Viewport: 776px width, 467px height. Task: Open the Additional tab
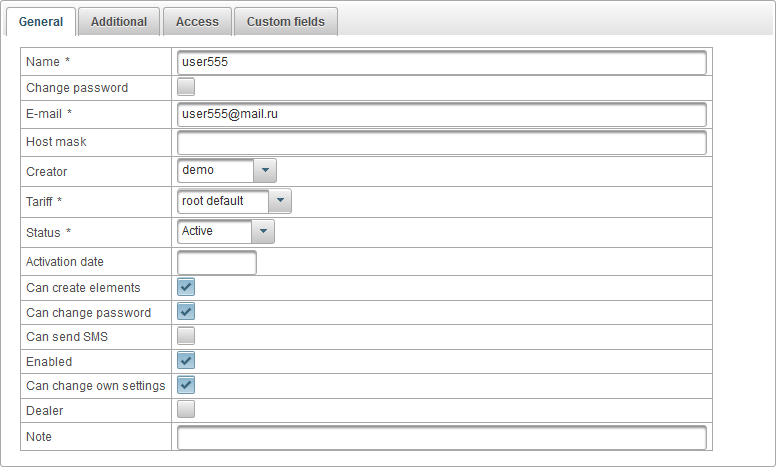coord(119,22)
